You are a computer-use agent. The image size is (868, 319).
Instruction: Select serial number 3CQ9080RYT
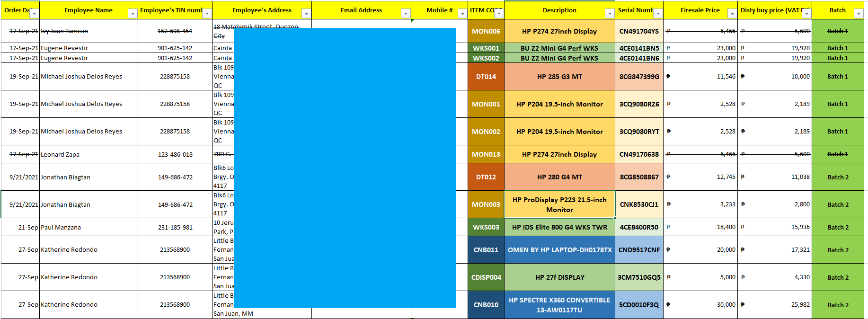(x=639, y=132)
